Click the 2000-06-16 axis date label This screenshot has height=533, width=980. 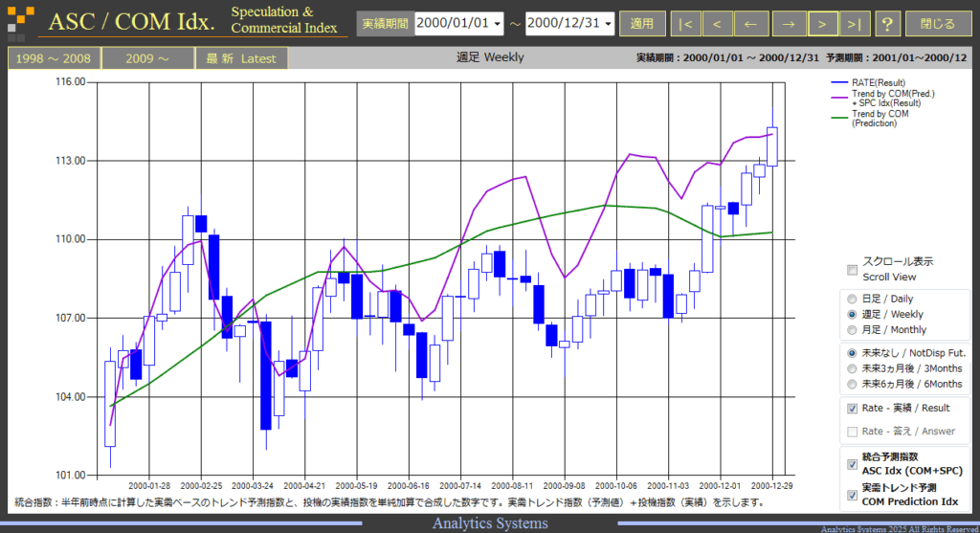[x=409, y=486]
